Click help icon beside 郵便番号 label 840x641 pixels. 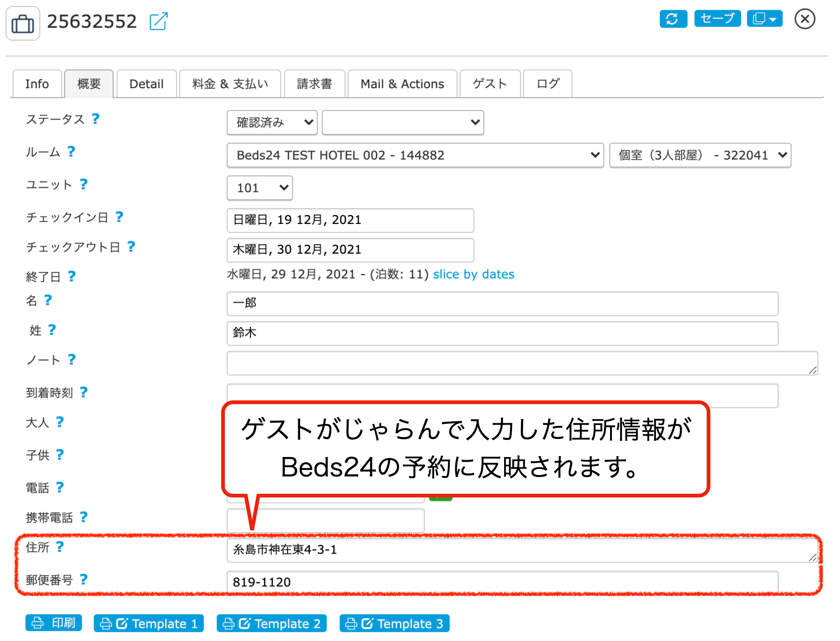(84, 579)
